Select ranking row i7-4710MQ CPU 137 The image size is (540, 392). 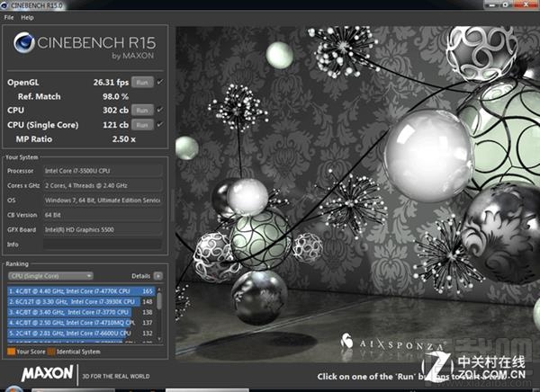point(81,323)
